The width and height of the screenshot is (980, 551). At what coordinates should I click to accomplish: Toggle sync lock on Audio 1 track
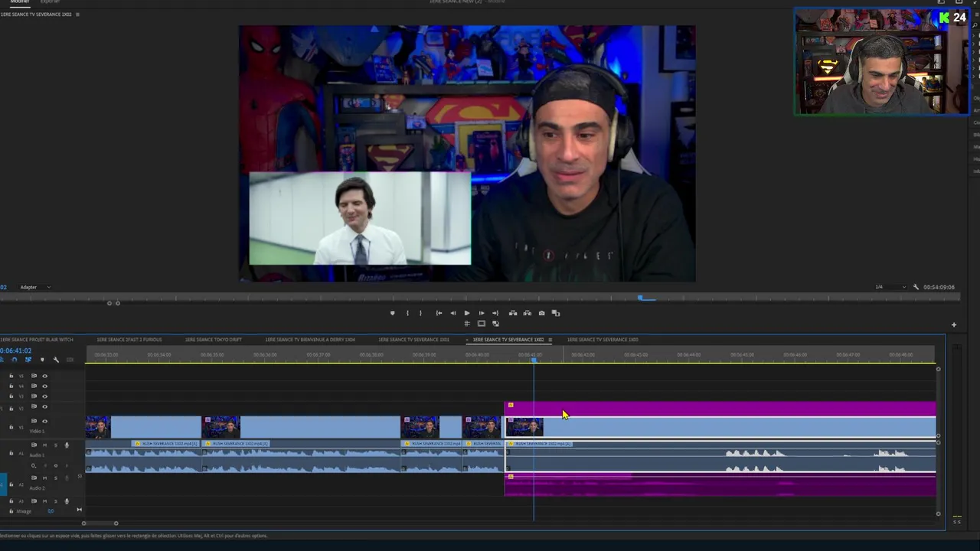(x=34, y=445)
